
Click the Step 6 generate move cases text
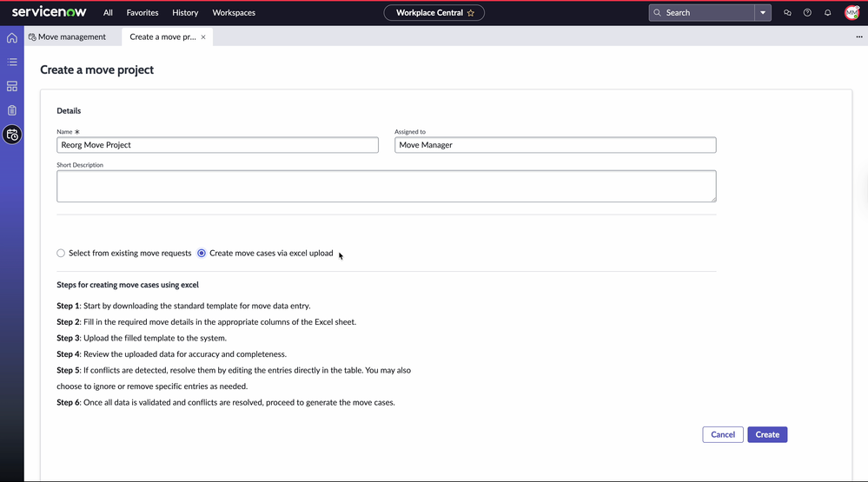tap(226, 402)
